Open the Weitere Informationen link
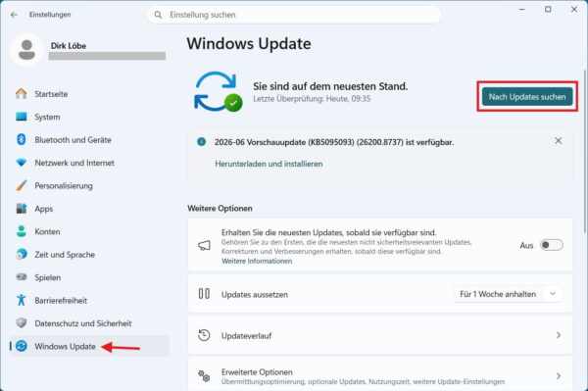This screenshot has width=588, height=391. [x=257, y=261]
